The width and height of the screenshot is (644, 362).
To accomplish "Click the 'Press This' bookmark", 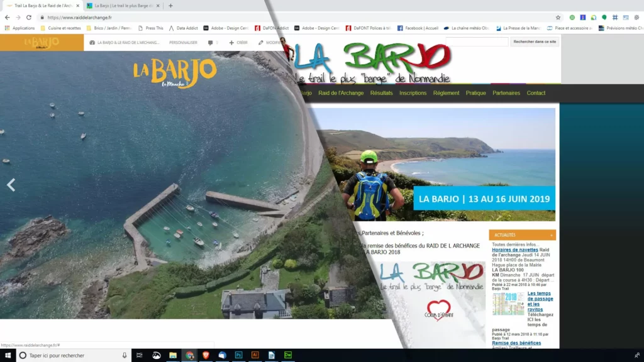I will coord(151,28).
